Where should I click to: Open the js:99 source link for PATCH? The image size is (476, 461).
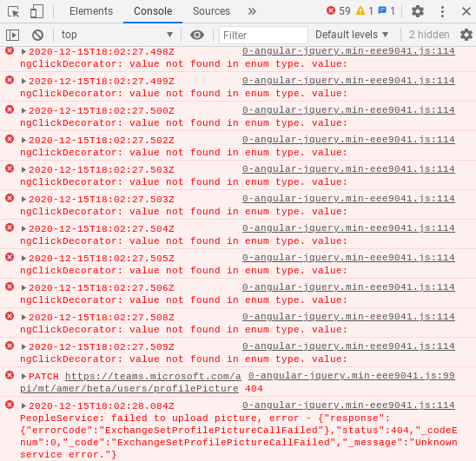point(352,376)
